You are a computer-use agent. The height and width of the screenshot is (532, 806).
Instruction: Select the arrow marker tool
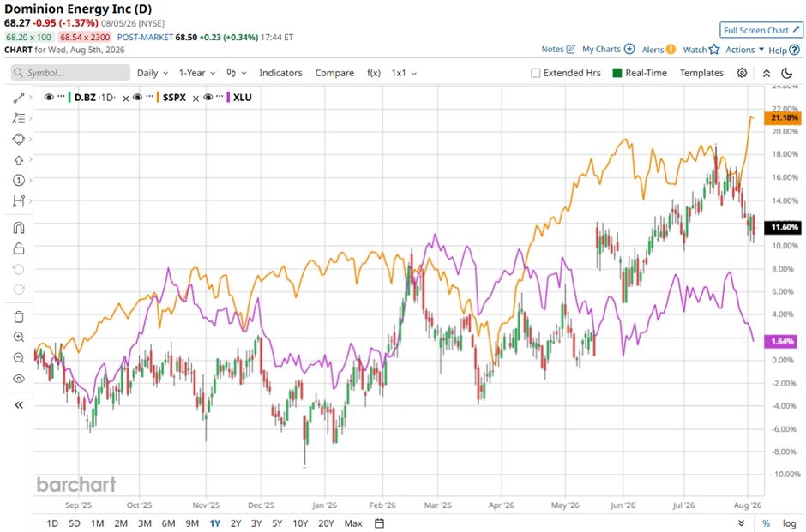pos(19,160)
